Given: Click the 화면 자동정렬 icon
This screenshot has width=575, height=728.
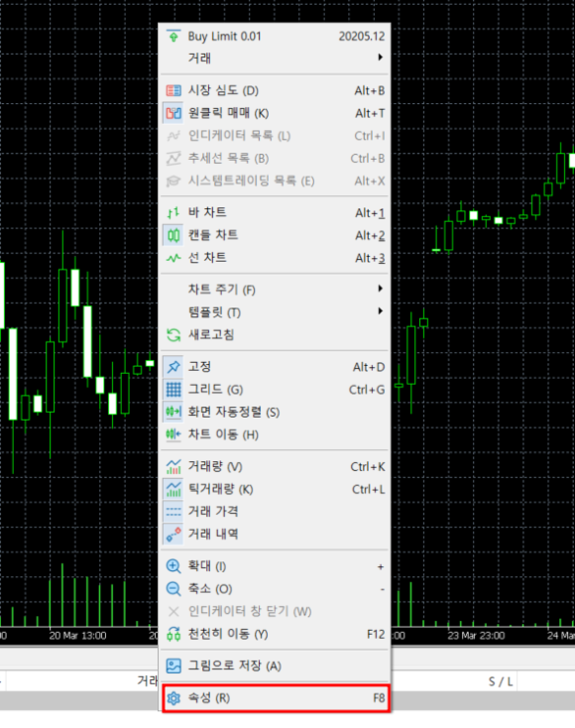Looking at the screenshot, I should (x=173, y=412).
